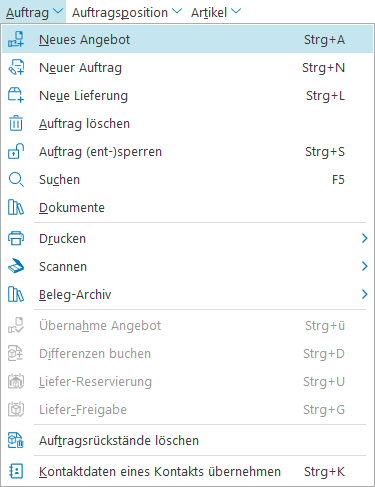Expand the Beleg-Archiv submenu arrow
375x487 pixels.
[x=364, y=294]
